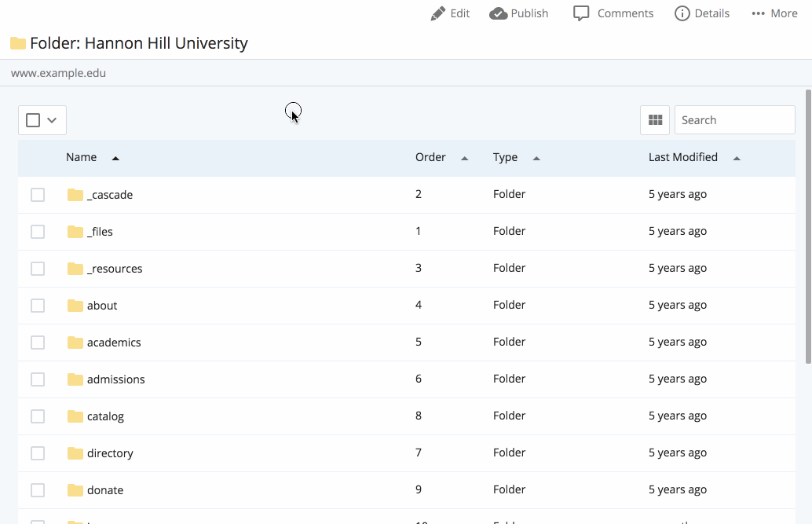The image size is (812, 524).
Task: Click the vertical scrollbar thumb
Action: 808,226
